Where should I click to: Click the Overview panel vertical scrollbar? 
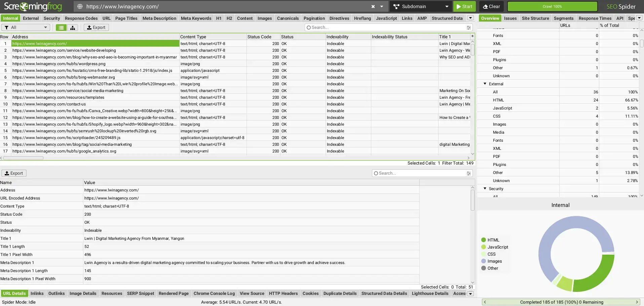click(x=642, y=44)
